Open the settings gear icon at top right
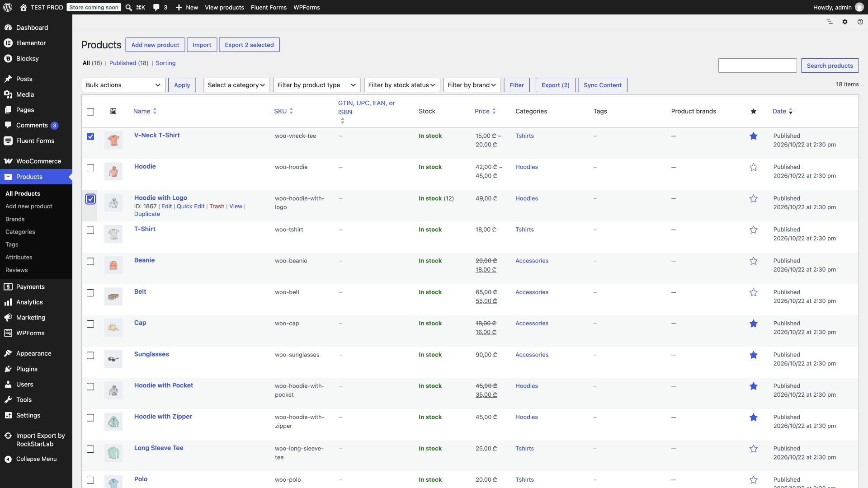 (844, 22)
